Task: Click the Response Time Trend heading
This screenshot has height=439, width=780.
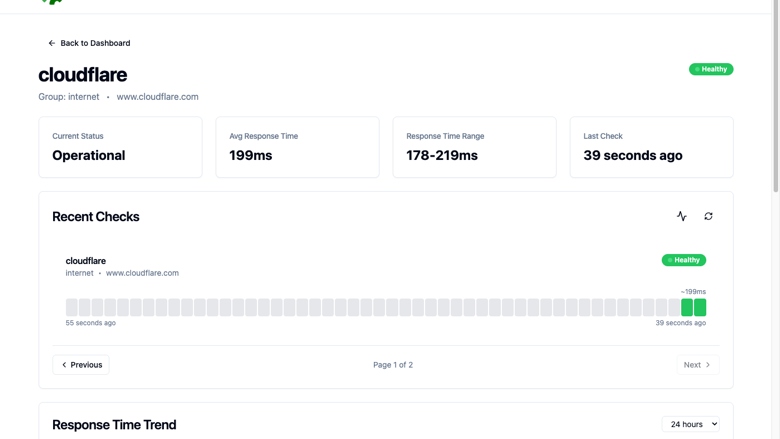Action: tap(114, 425)
